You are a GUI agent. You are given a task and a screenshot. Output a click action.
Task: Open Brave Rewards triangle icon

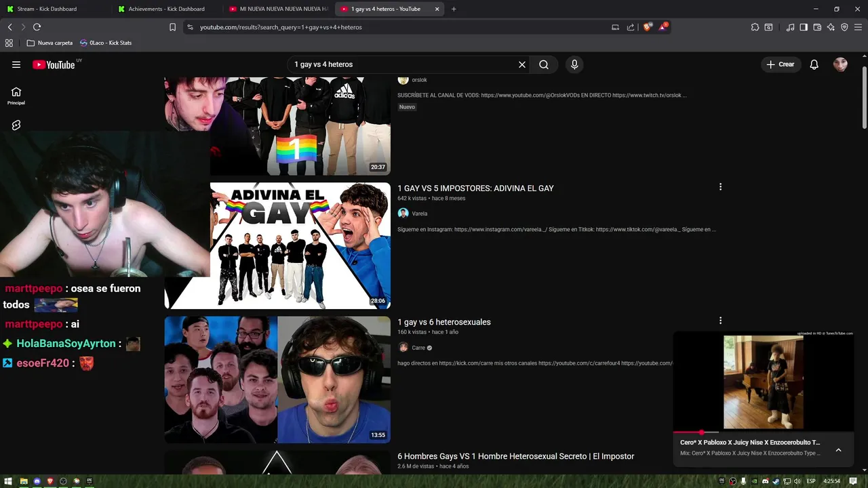(663, 27)
